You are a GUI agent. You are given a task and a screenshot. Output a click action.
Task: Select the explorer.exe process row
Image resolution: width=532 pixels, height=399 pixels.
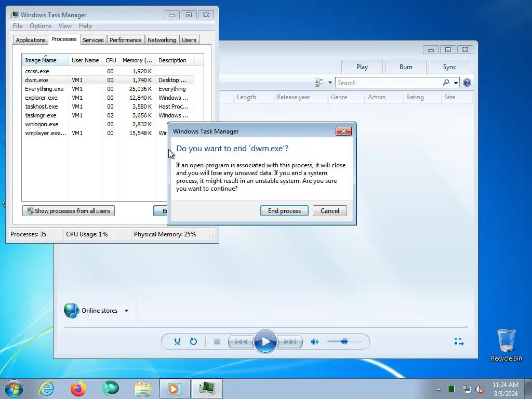(108, 98)
